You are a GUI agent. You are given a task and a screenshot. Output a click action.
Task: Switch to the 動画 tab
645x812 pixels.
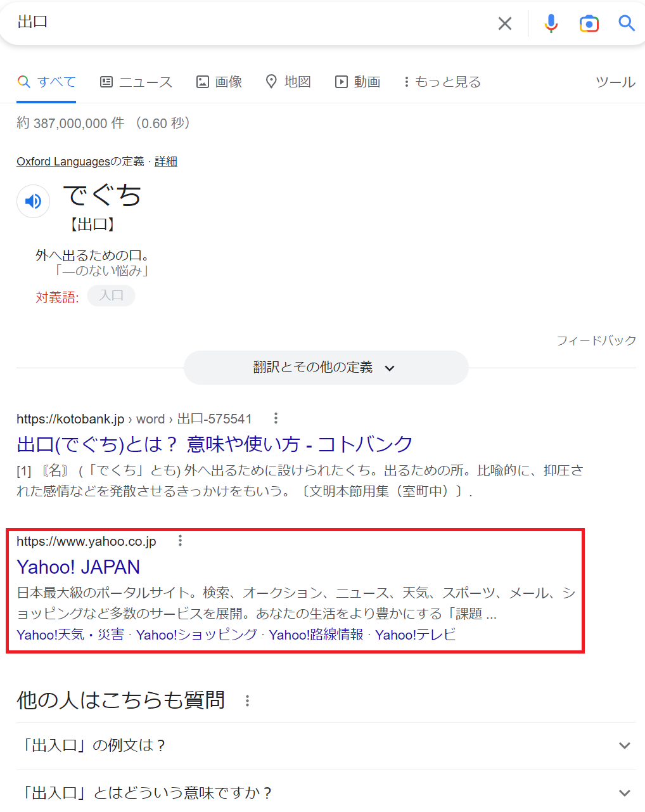pos(358,82)
